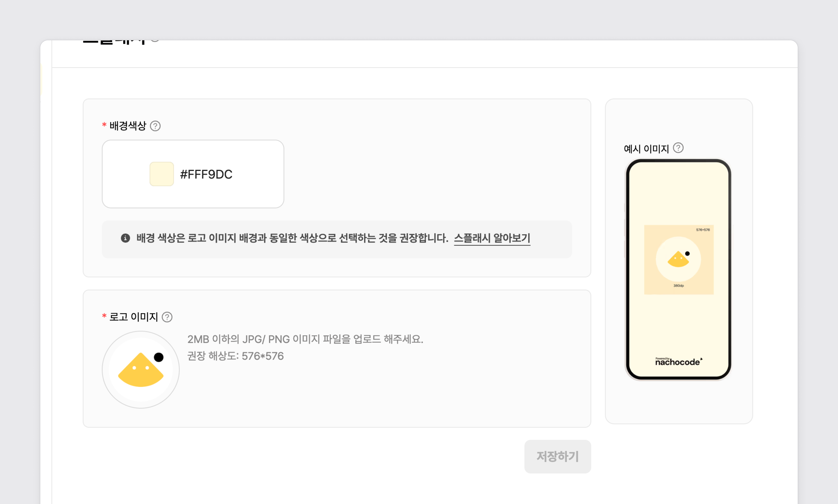Click the 권장 해상도 recommended resolution text
This screenshot has height=504, width=838.
pyautogui.click(x=235, y=356)
